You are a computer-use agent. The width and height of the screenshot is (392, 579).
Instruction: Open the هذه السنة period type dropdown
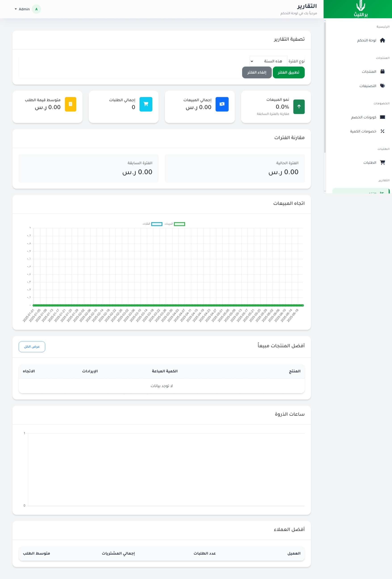pyautogui.click(x=268, y=61)
